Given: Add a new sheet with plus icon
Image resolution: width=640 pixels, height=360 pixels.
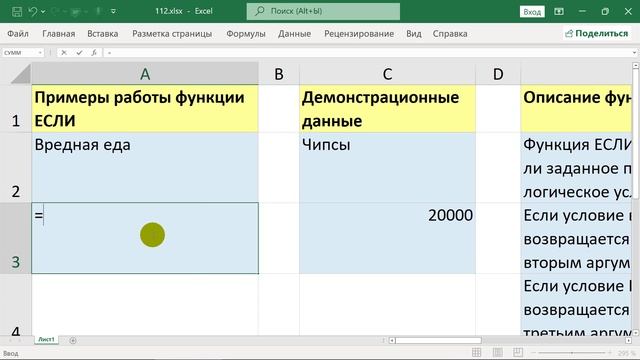Looking at the screenshot, I should point(73,340).
